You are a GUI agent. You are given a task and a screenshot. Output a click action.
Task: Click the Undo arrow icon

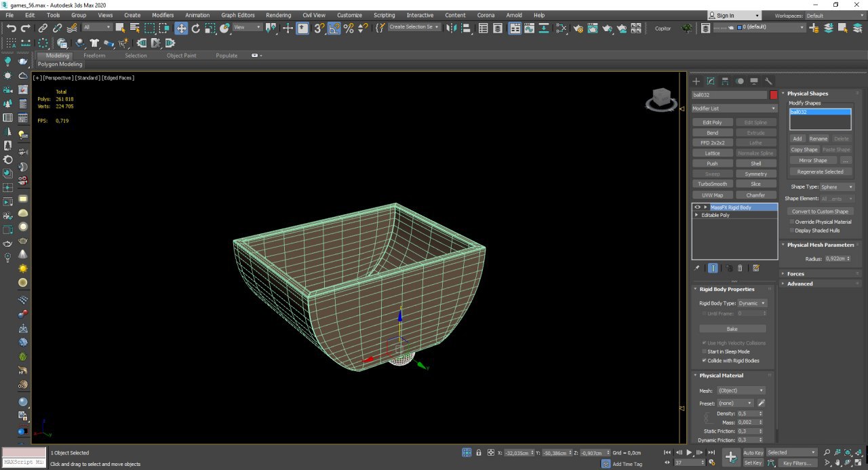click(12, 28)
